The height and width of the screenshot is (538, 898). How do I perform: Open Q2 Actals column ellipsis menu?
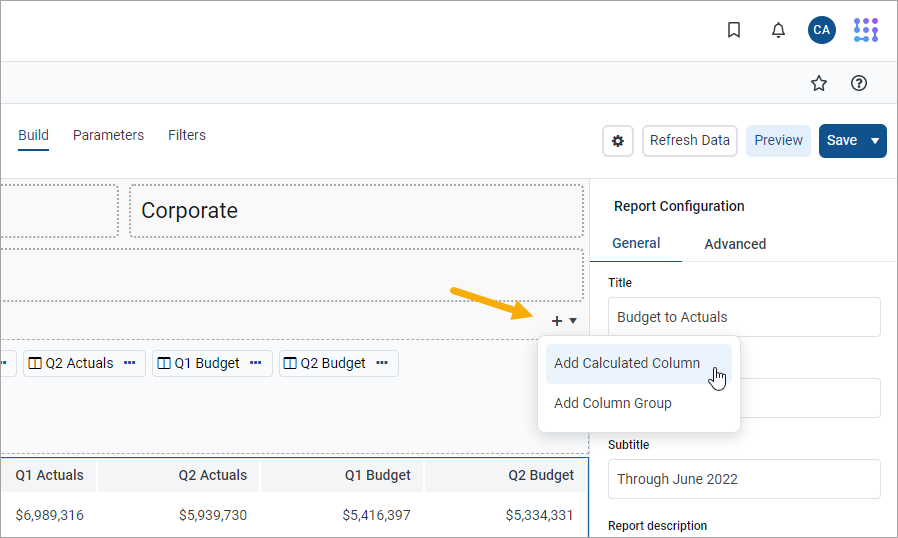(130, 363)
